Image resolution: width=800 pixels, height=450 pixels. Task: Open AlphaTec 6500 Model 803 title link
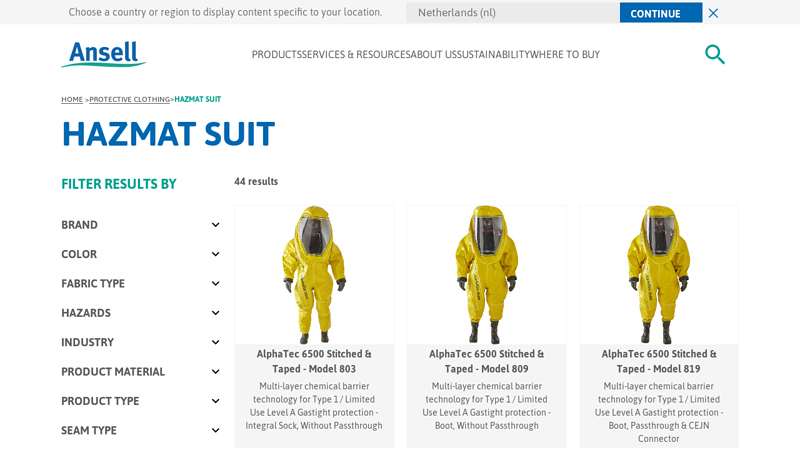coord(314,361)
